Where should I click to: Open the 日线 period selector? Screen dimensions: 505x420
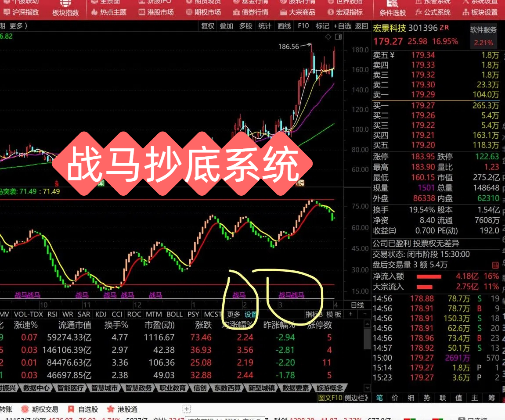357,305
